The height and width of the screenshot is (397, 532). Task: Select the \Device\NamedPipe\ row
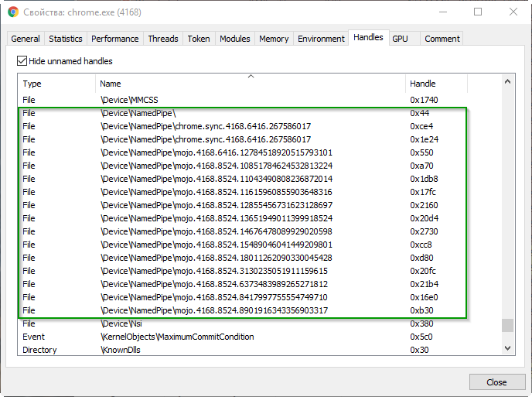(x=243, y=113)
